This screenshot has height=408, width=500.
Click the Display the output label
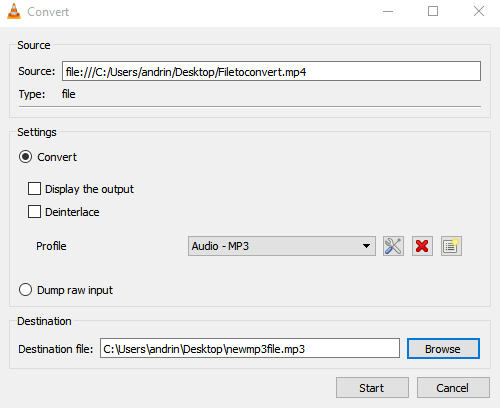tap(89, 189)
